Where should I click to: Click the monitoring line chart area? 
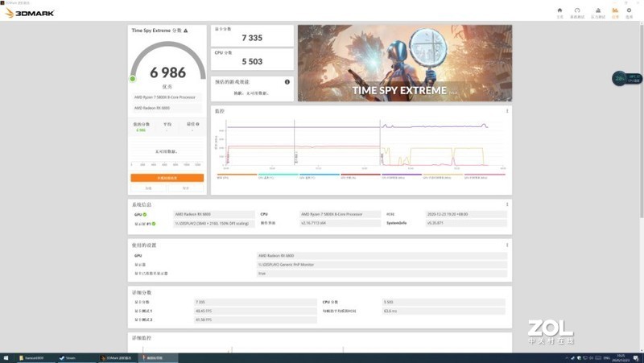coord(365,143)
